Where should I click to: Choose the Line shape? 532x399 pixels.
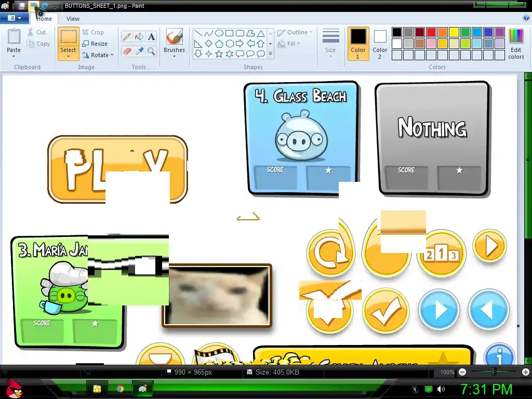point(198,33)
